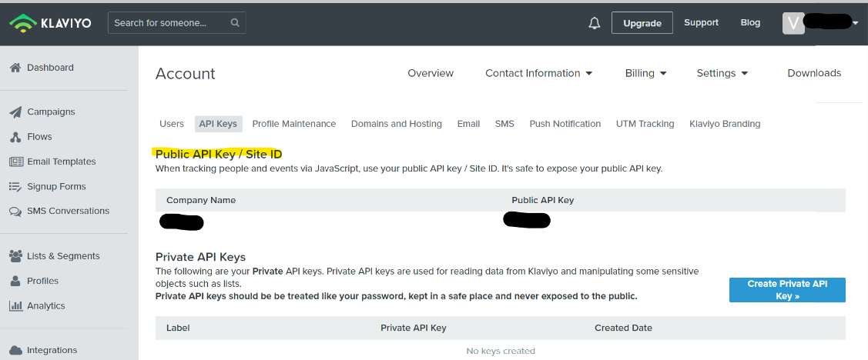Open SMS Conversations from sidebar
This screenshot has height=360, width=868.
pyautogui.click(x=68, y=211)
